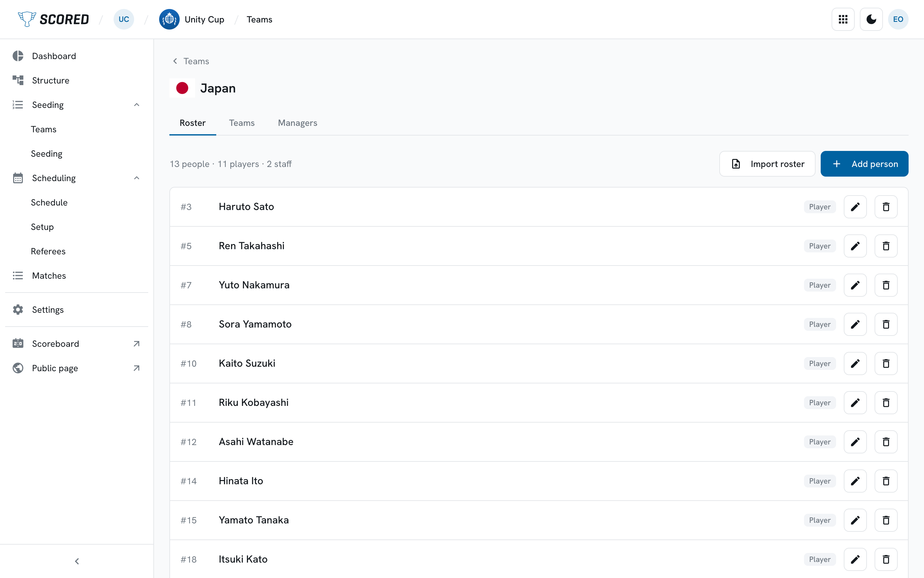This screenshot has height=578, width=924.
Task: Edit Riku Kobayashi's roster entry
Action: 855,403
